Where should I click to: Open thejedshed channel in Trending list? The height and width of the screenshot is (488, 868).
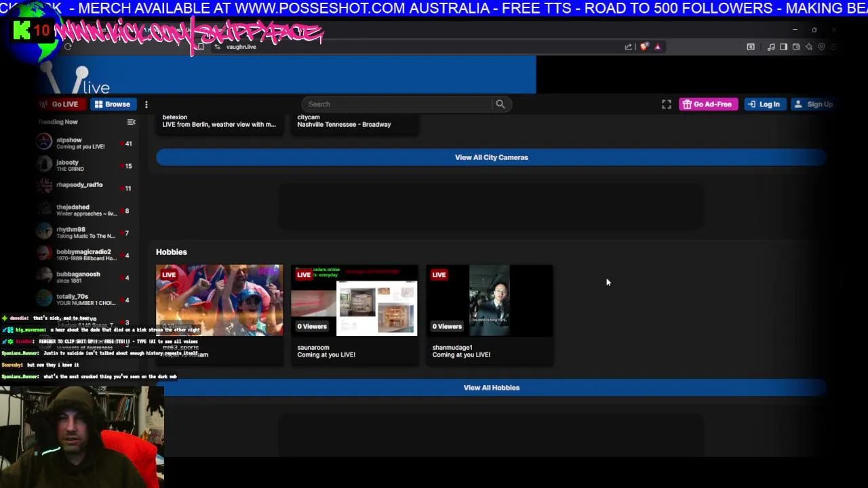tap(86, 210)
